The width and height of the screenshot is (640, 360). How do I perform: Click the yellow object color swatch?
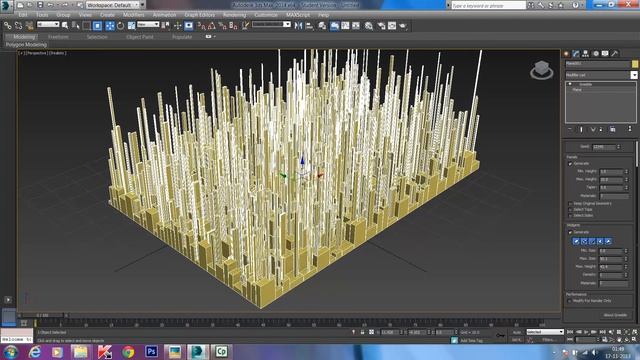[635, 64]
